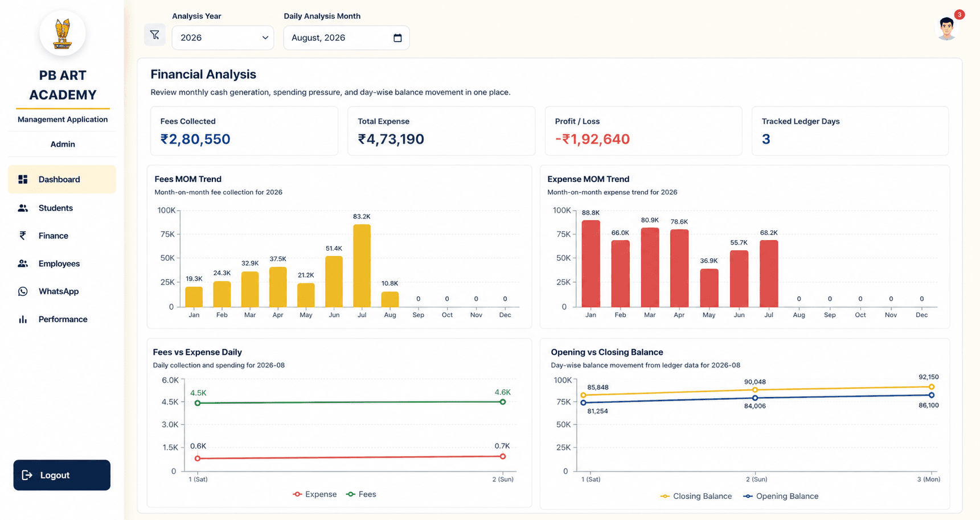Screen dimensions: 980x520
Task: Click the Expense MOM Trend title
Action: pyautogui.click(x=589, y=179)
